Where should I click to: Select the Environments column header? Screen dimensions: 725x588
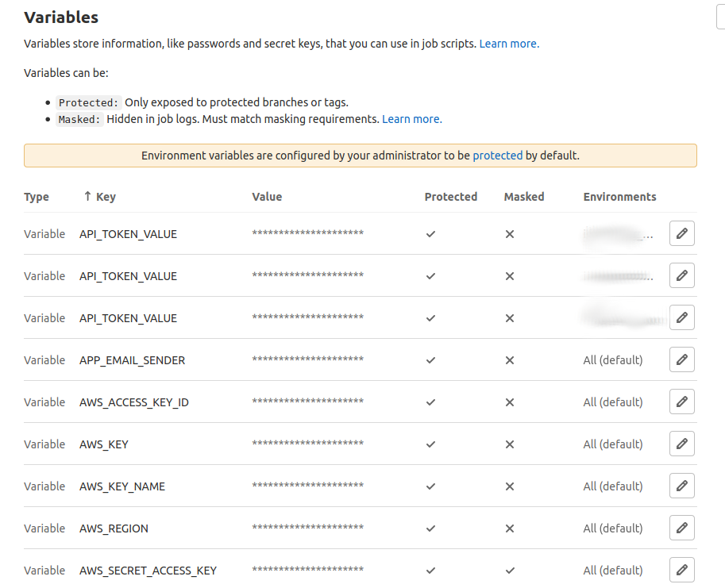619,196
